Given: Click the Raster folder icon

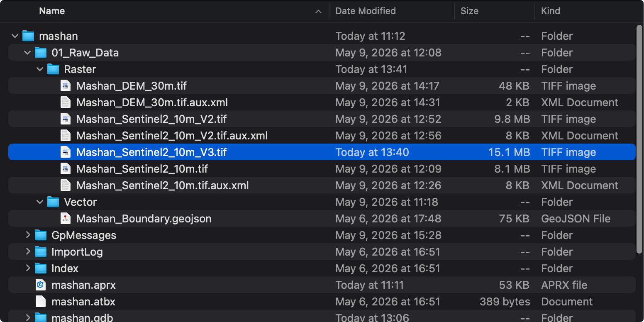Looking at the screenshot, I should pos(53,69).
